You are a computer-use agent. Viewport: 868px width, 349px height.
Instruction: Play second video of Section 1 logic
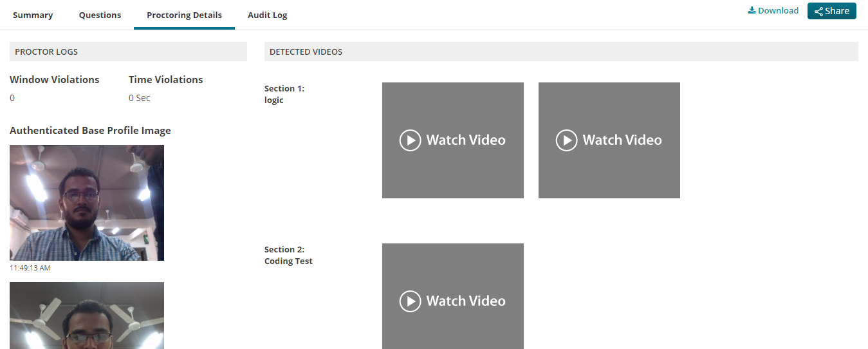pyautogui.click(x=609, y=140)
